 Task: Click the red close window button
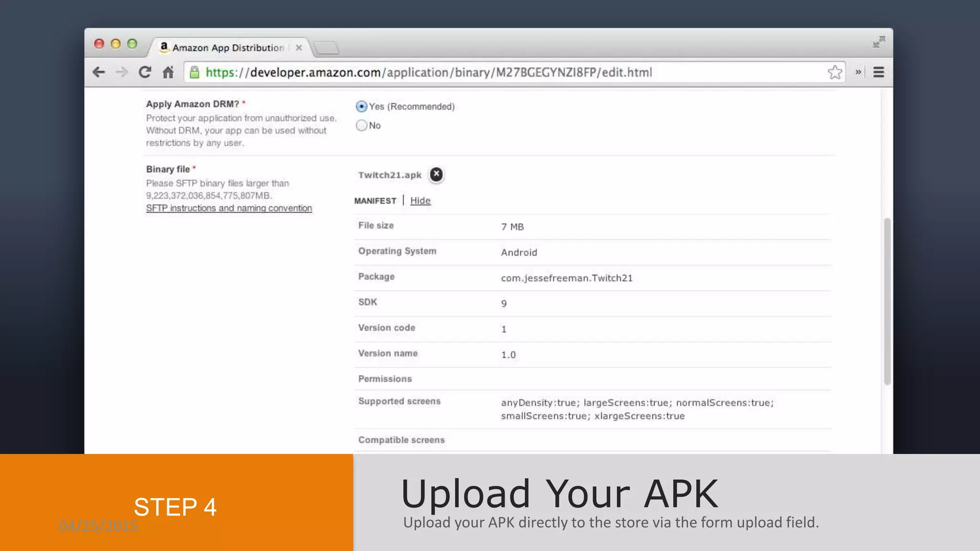(99, 44)
